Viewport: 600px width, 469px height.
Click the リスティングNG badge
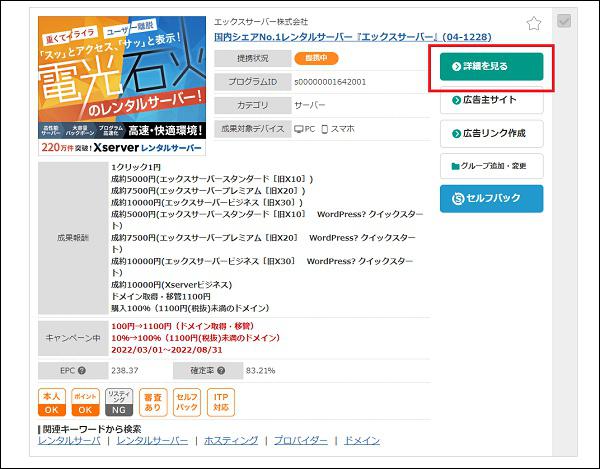point(119,402)
